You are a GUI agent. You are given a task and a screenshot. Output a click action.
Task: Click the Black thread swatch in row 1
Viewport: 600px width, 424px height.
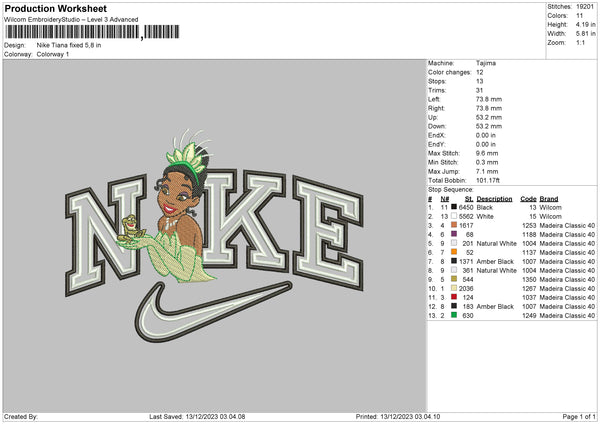click(454, 207)
